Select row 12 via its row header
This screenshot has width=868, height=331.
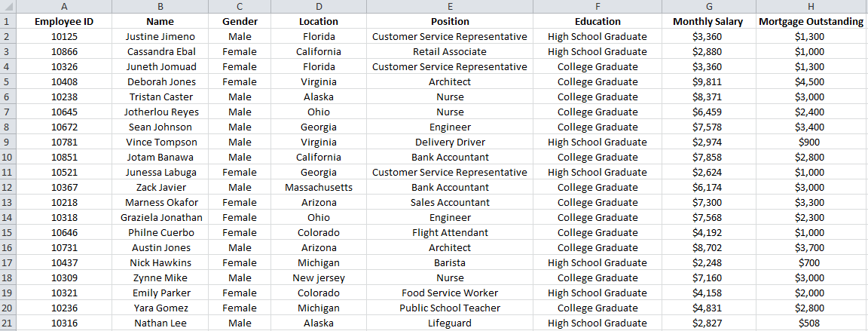coord(7,187)
